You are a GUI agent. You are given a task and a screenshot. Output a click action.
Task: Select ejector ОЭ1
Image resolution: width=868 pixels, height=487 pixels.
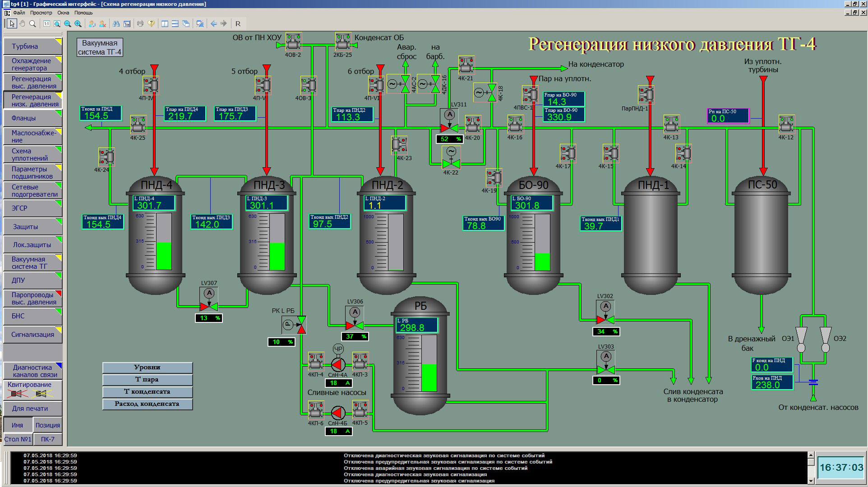(801, 339)
